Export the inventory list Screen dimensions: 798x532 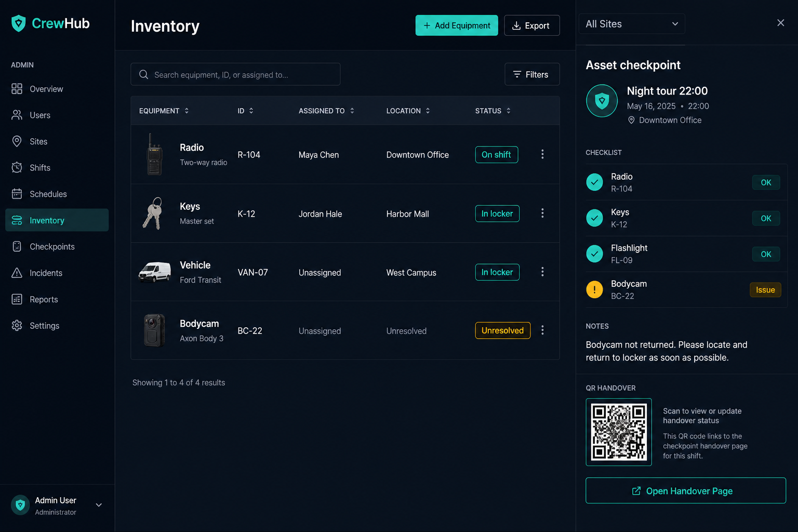[531, 25]
